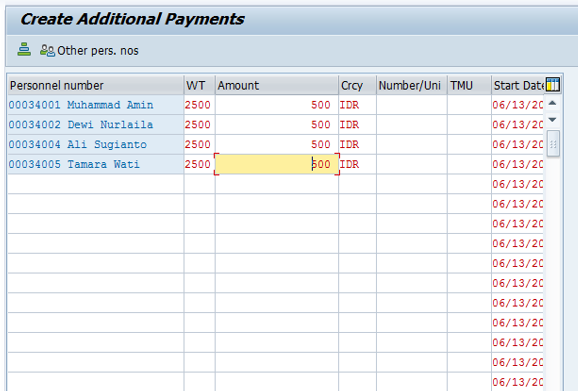Image resolution: width=578 pixels, height=391 pixels.
Task: Click TMU field for Tamara Wati
Action: click(469, 164)
